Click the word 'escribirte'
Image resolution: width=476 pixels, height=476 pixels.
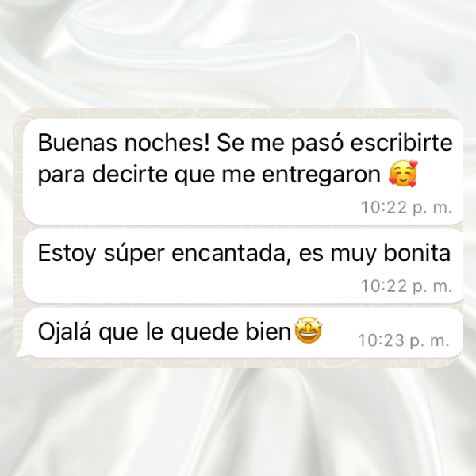click(401, 142)
